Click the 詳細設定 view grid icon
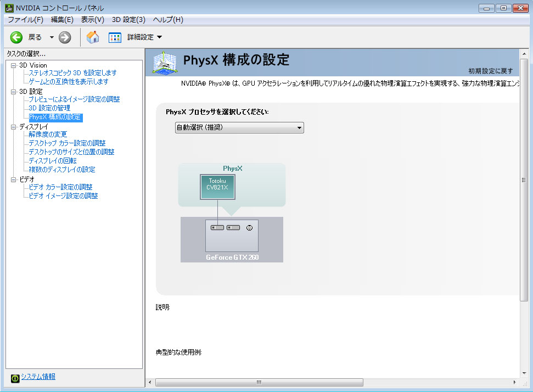Viewport: 533px width, 392px height. pos(115,37)
